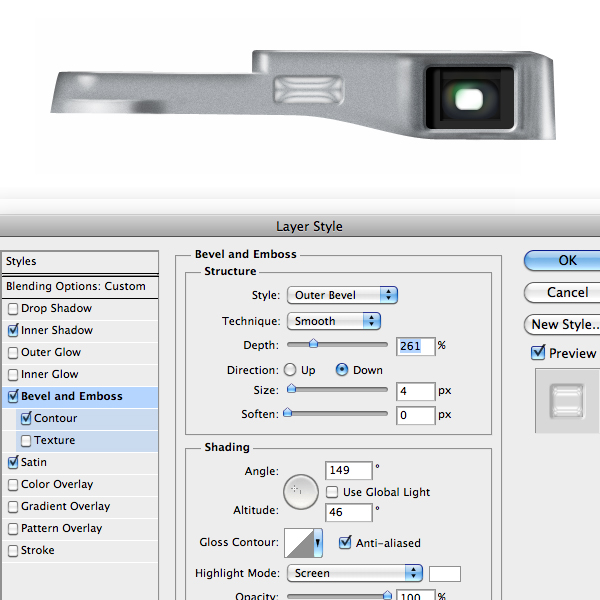The height and width of the screenshot is (600, 600).
Task: Click the embossed button on camera body
Action: point(308,90)
